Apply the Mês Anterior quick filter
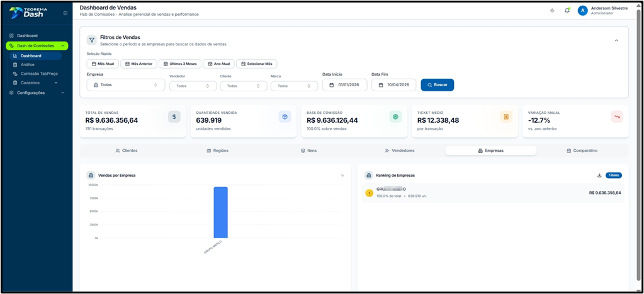This screenshot has height=294, width=644. [139, 64]
